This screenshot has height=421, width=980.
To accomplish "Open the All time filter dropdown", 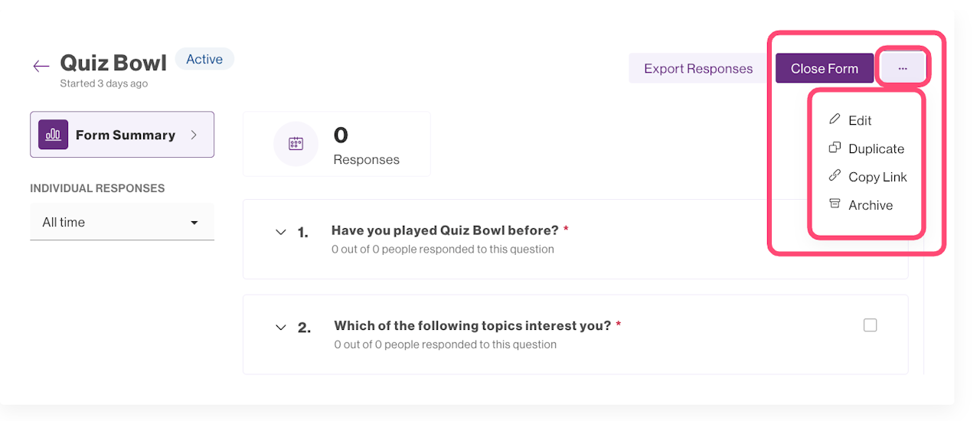I will click(122, 223).
